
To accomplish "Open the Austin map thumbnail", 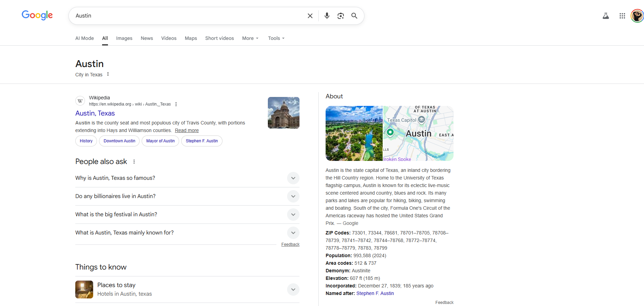I will coord(418,133).
